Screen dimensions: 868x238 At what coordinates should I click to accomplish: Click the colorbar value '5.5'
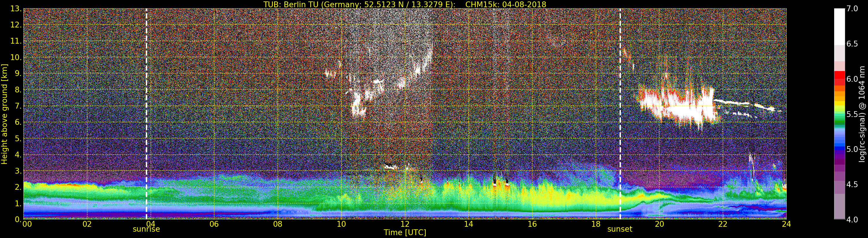pyautogui.click(x=852, y=114)
